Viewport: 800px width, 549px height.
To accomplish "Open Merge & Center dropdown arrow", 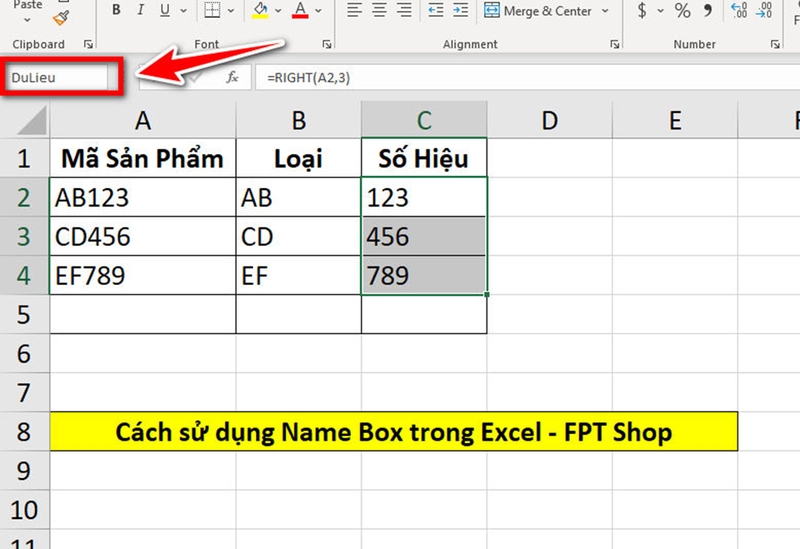I will (x=605, y=11).
